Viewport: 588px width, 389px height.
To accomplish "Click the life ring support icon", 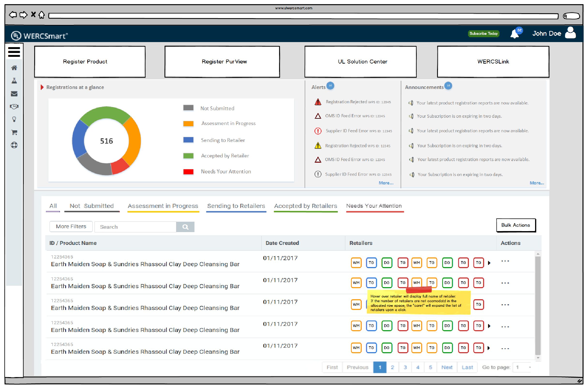I will click(x=14, y=145).
